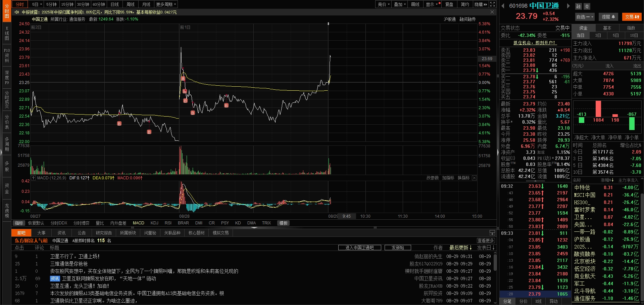Open 资金 sidebar view
644x305 pixels.
pyautogui.click(x=7, y=188)
